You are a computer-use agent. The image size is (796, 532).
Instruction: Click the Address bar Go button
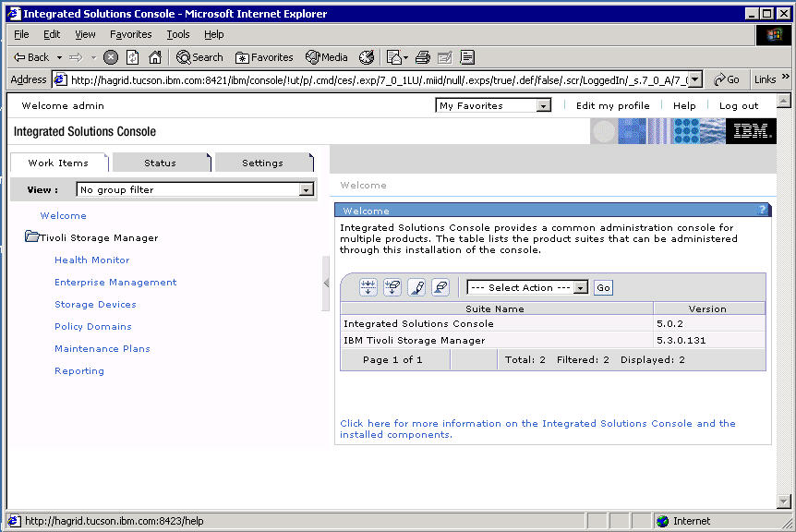coord(727,79)
